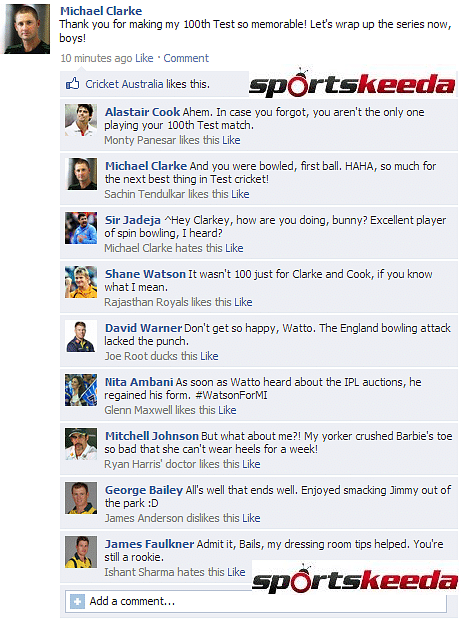The height and width of the screenshot is (625, 463).
Task: Click Alastair Cook's avatar thumbnail
Action: point(81,120)
